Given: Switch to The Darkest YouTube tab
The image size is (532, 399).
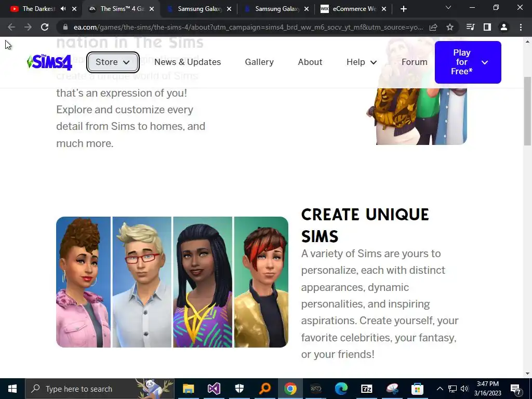Looking at the screenshot, I should click(x=38, y=9).
